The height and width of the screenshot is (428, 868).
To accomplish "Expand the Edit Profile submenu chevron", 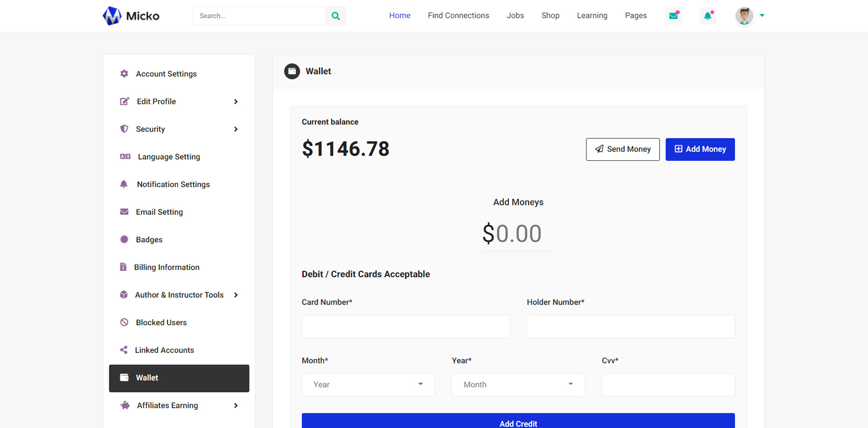I will pyautogui.click(x=236, y=102).
